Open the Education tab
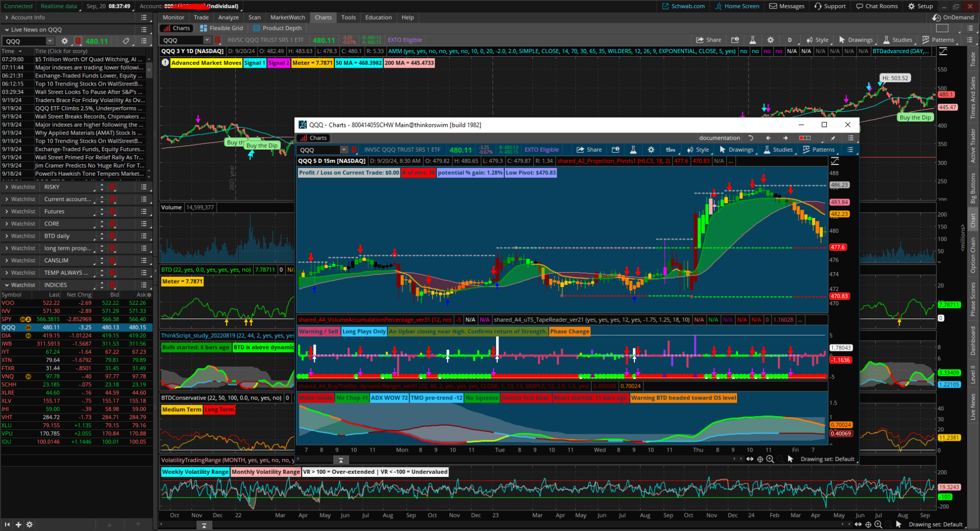This screenshot has height=531, width=980. coord(379,18)
